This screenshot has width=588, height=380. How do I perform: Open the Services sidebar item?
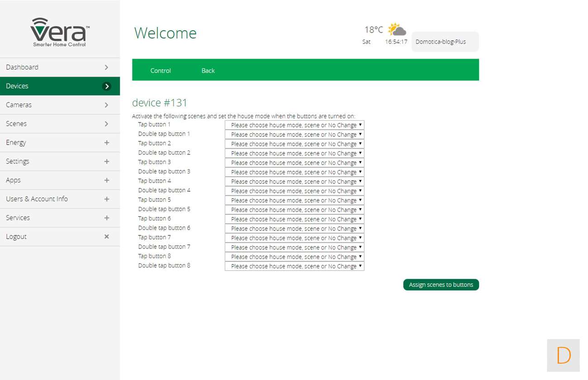[18, 218]
